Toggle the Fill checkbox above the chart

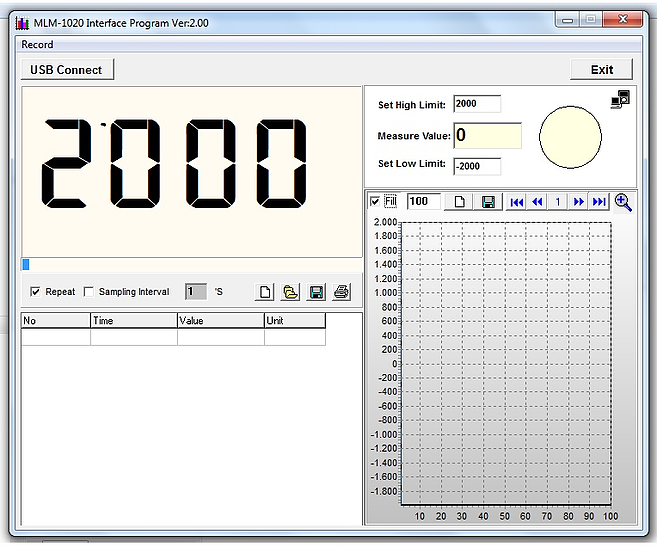[x=375, y=202]
